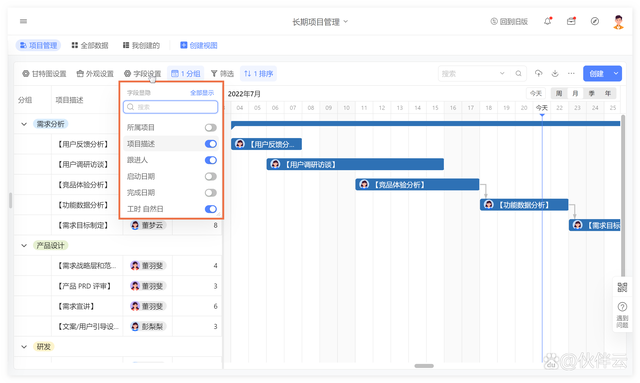This screenshot has width=640, height=383.
Task: Click the user avatar profile picture
Action: pos(618,22)
